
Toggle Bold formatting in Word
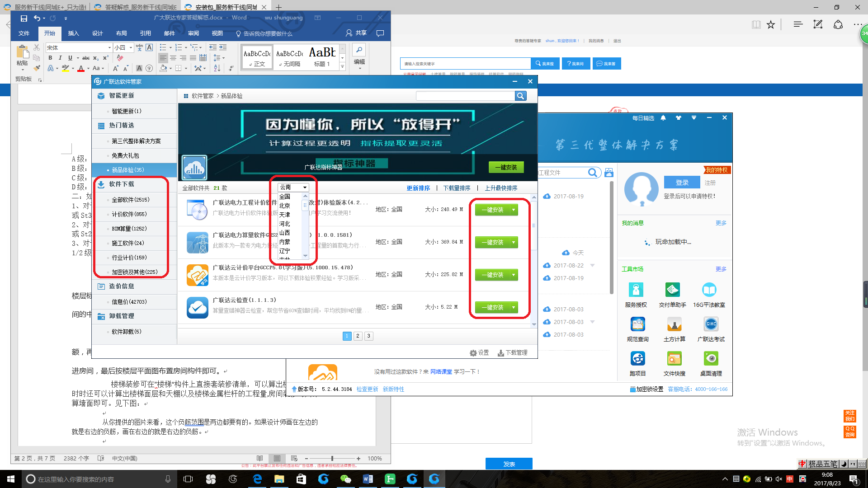click(x=50, y=58)
